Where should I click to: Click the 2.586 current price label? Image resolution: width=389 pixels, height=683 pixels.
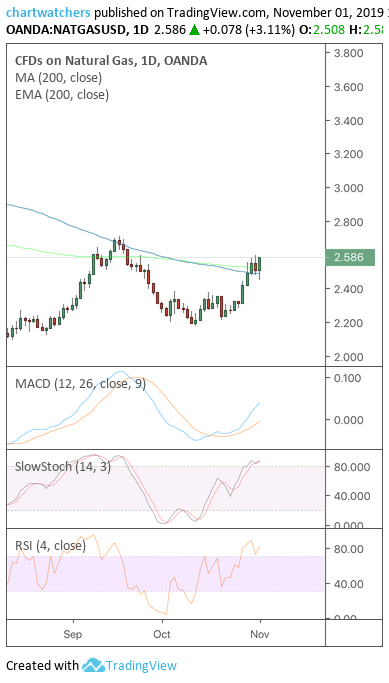coord(350,257)
